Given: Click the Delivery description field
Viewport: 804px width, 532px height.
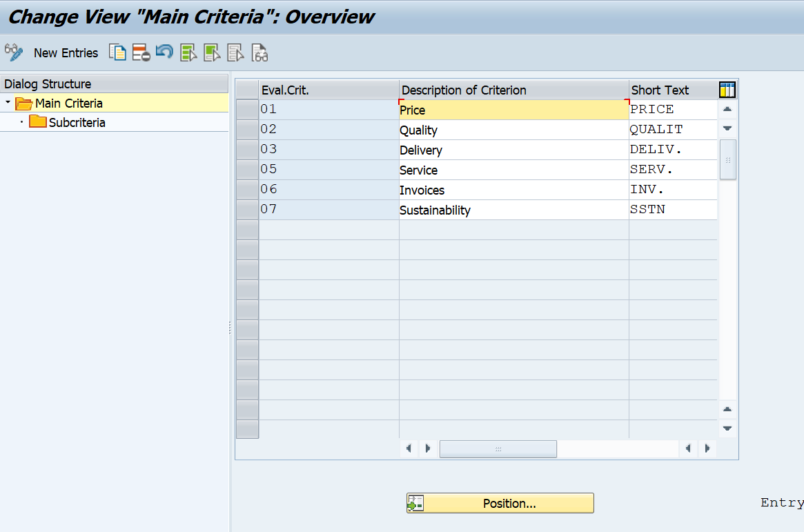Looking at the screenshot, I should (x=513, y=150).
